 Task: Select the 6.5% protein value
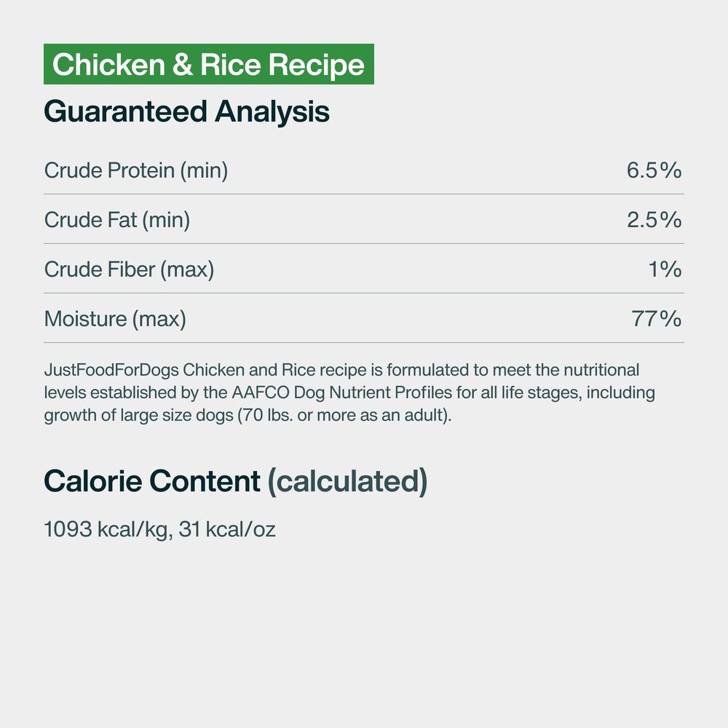click(654, 170)
